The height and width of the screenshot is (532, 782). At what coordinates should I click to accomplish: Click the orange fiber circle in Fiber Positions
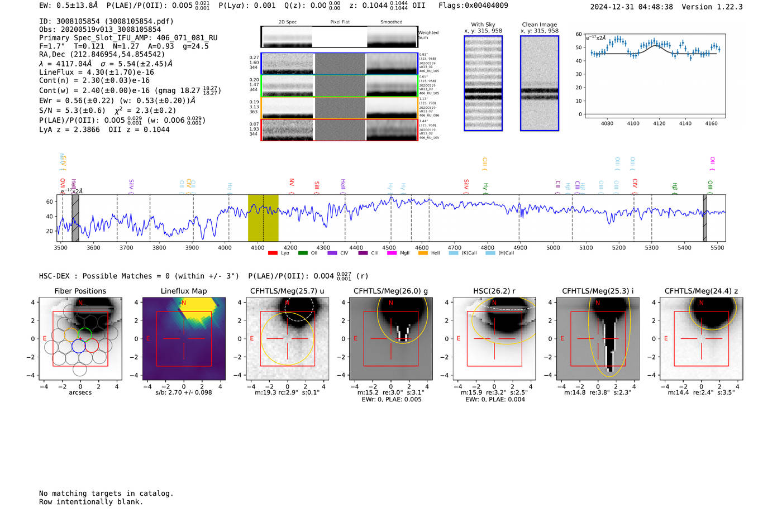click(x=71, y=334)
